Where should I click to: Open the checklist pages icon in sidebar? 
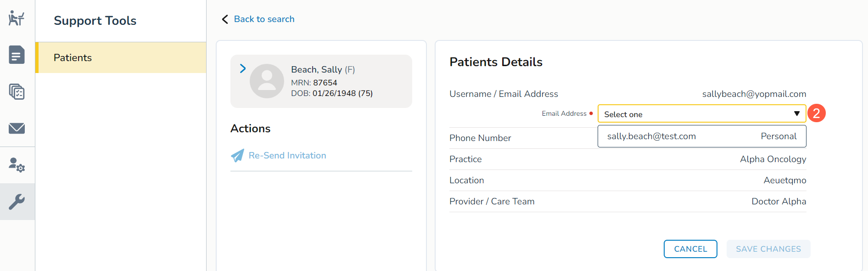pyautogui.click(x=17, y=92)
